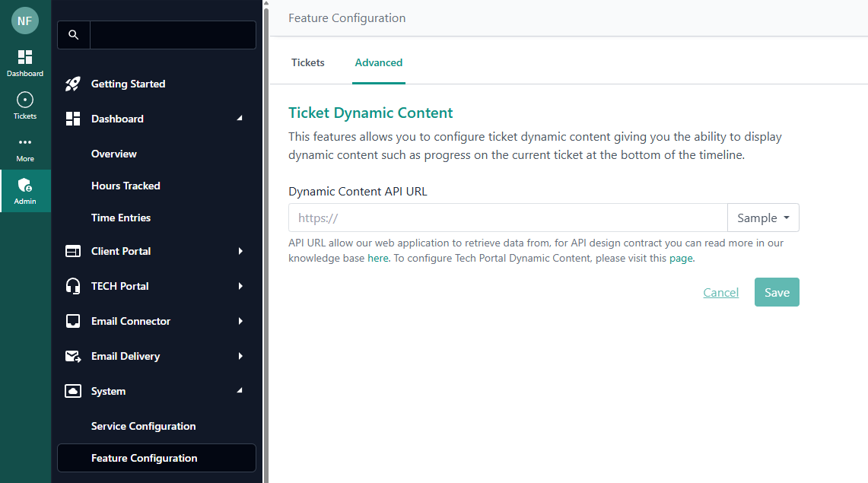Image resolution: width=868 pixels, height=483 pixels.
Task: Open the knowledge base 'here' link
Action: pos(377,259)
